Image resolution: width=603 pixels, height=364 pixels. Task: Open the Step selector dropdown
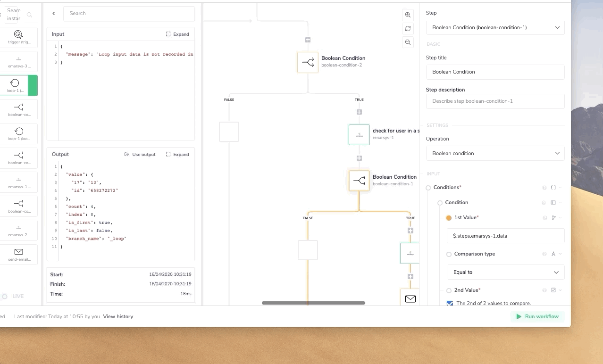(x=495, y=27)
